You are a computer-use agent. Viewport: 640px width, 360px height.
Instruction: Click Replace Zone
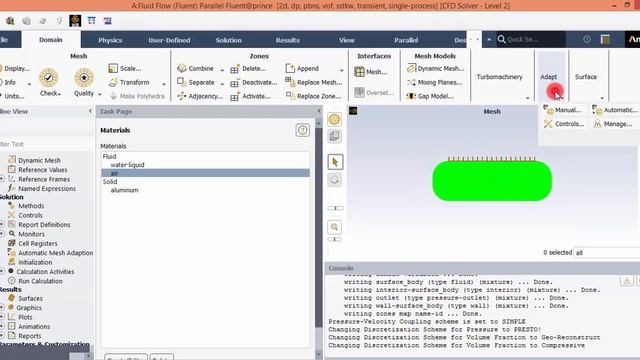pos(313,96)
